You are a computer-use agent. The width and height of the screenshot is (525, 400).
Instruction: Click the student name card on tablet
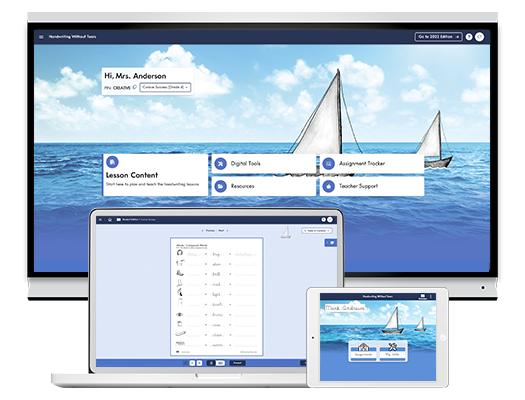pyautogui.click(x=345, y=308)
